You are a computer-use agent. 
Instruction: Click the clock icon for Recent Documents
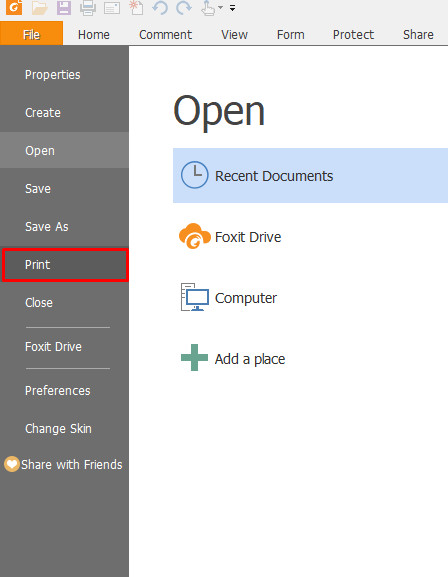(x=194, y=175)
